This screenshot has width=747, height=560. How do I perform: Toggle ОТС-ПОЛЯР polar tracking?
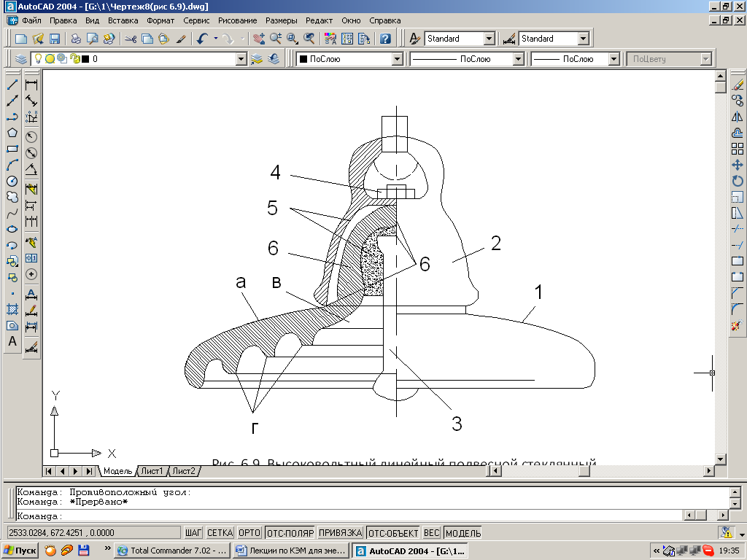point(290,533)
